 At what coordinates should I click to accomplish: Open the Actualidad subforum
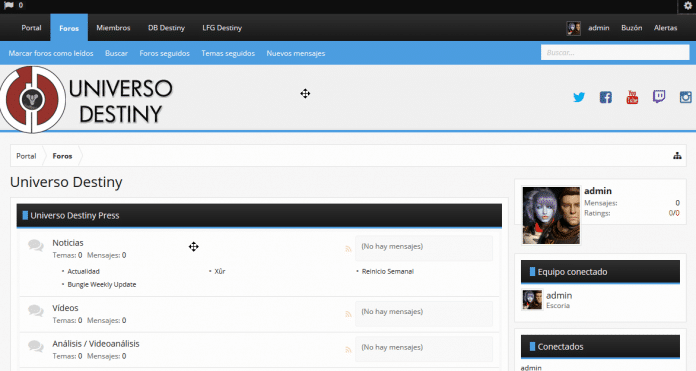pos(83,271)
